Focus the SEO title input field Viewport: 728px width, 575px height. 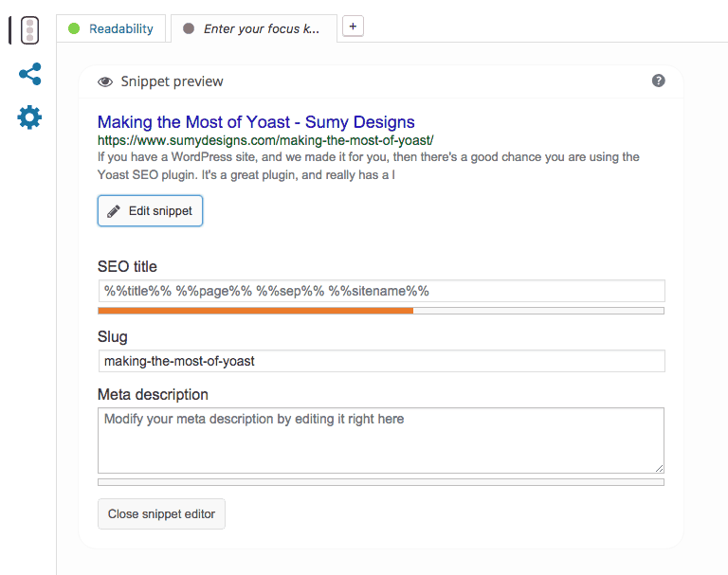tap(381, 291)
